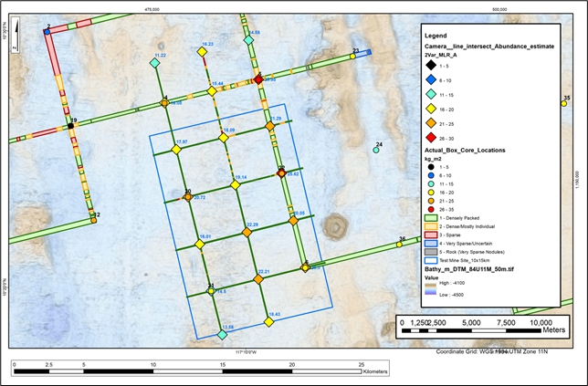Click the orange diamond labeled 22.29
This screenshot has height=386, width=588.
pos(246,233)
